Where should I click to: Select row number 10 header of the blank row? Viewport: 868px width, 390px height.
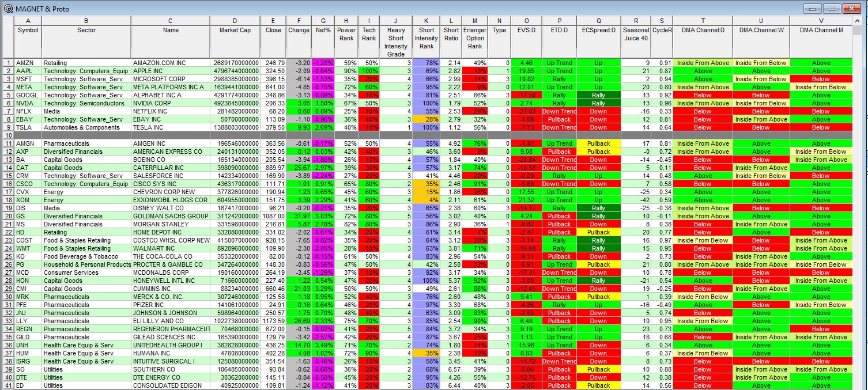point(9,135)
